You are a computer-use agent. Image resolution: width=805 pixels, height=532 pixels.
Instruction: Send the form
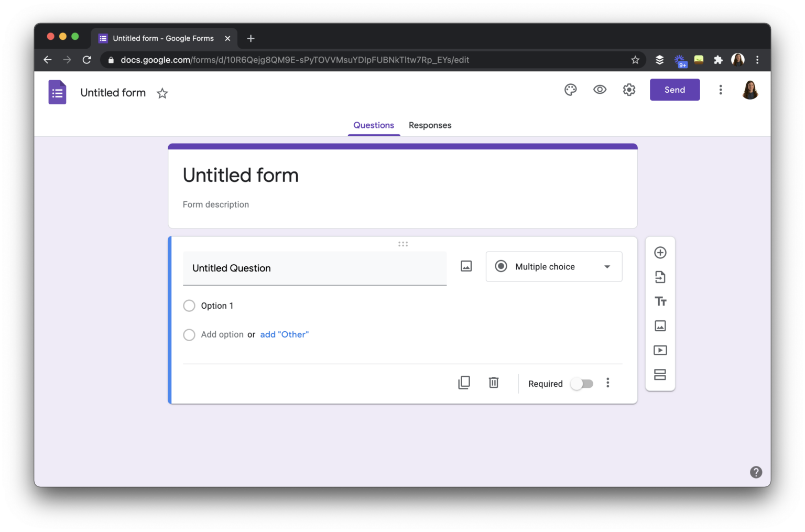tap(675, 90)
